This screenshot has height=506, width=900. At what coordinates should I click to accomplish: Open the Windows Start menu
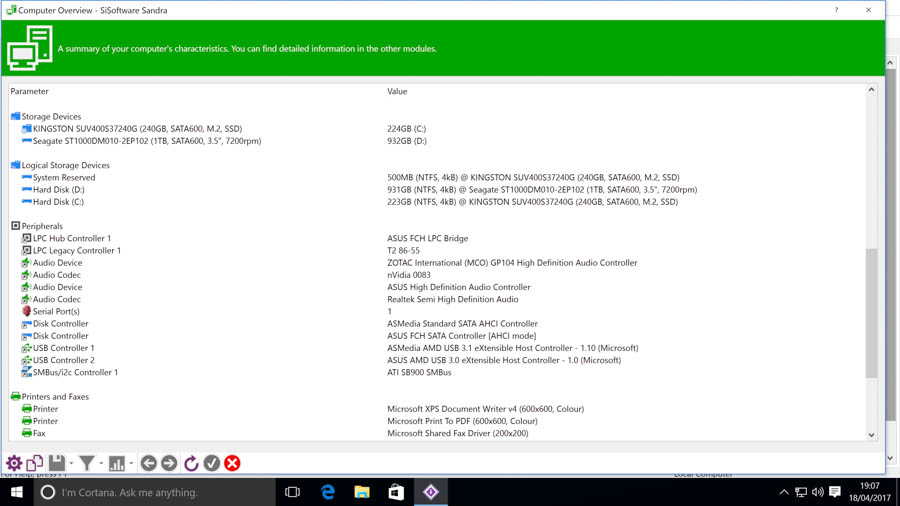17,492
